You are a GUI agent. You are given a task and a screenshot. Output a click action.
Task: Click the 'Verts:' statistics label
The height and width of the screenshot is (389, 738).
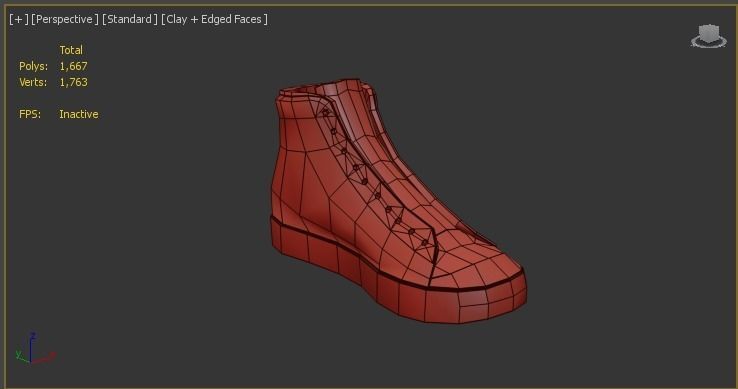pyautogui.click(x=33, y=82)
